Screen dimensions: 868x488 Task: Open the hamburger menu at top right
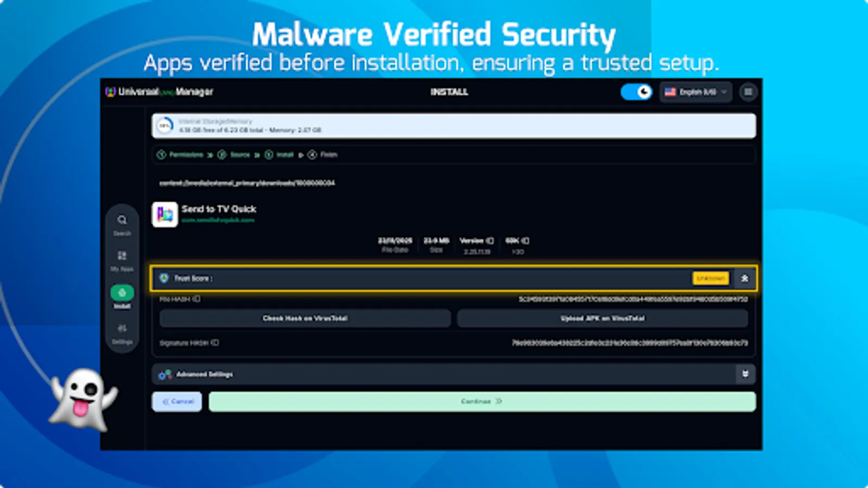point(749,92)
